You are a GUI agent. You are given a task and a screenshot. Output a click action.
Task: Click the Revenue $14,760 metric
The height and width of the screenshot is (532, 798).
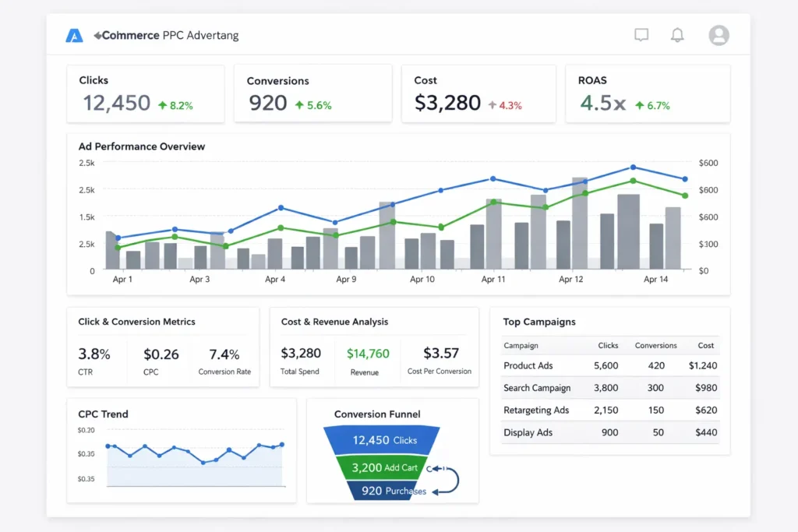point(368,354)
